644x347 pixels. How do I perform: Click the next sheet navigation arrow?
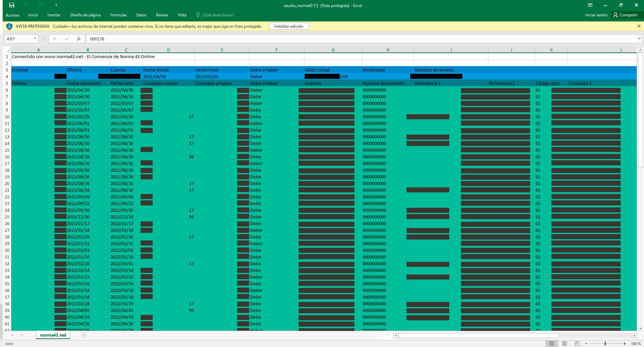pos(22,335)
